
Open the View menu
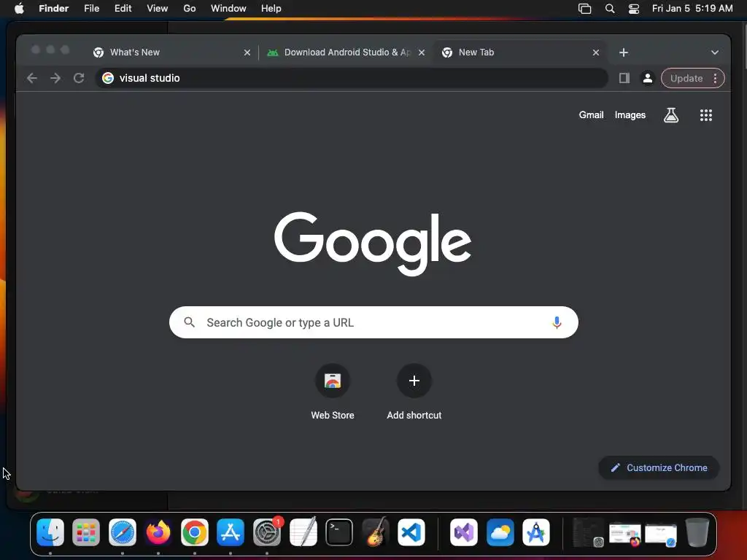158,8
